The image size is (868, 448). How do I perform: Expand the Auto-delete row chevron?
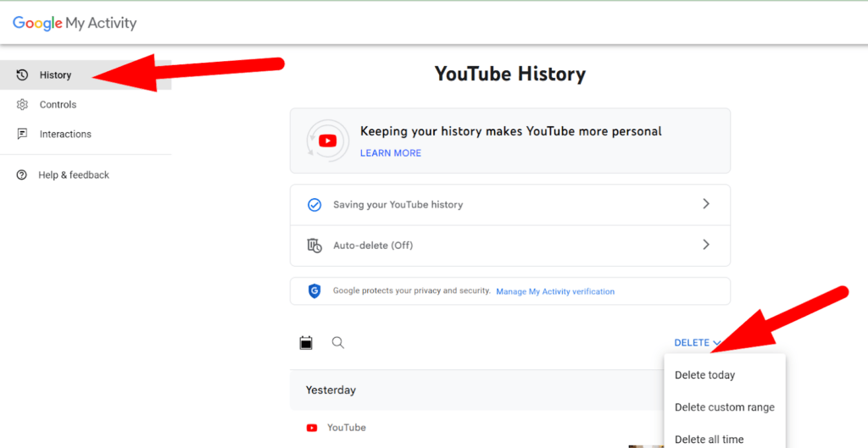click(706, 245)
